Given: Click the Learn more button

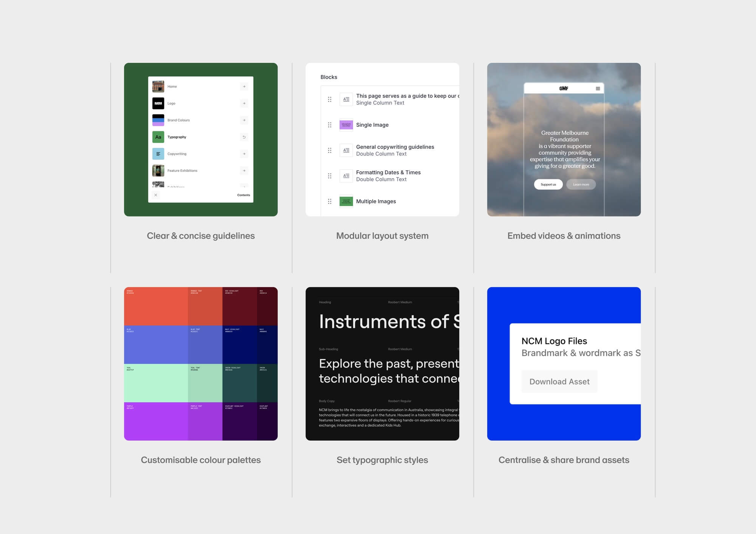Looking at the screenshot, I should coord(581,184).
